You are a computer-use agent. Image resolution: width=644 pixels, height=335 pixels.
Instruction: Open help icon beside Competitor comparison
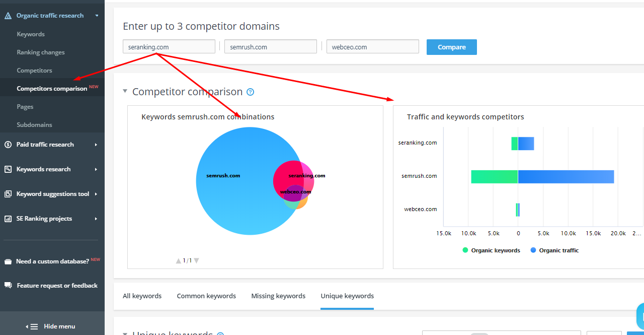(251, 92)
